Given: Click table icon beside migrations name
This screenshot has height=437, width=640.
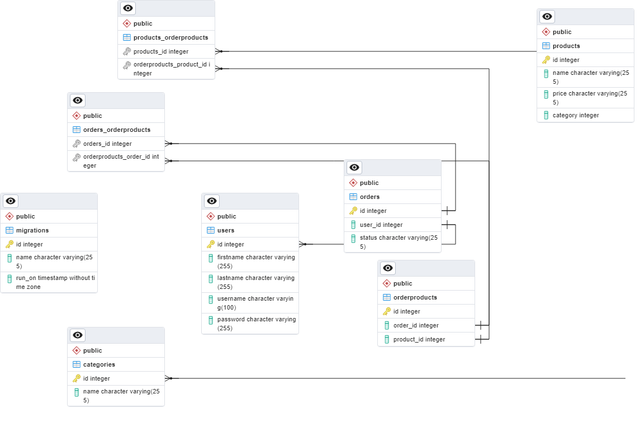Looking at the screenshot, I should (x=9, y=231).
